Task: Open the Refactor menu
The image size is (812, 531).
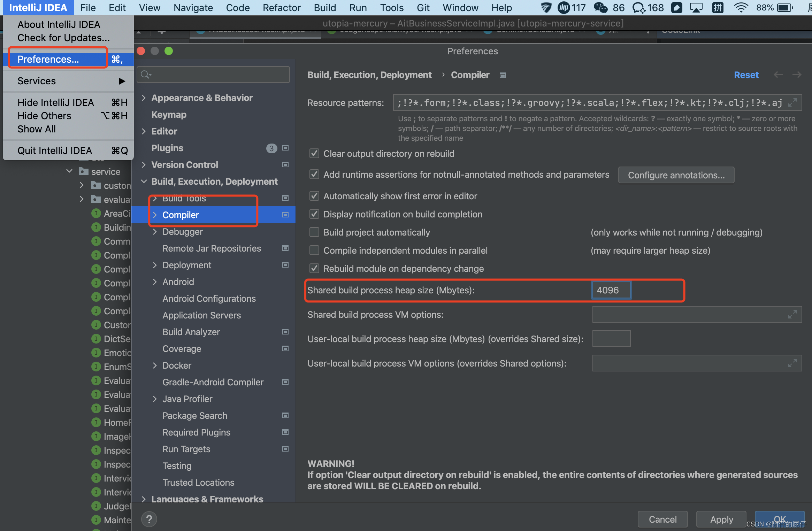Action: 281,7
